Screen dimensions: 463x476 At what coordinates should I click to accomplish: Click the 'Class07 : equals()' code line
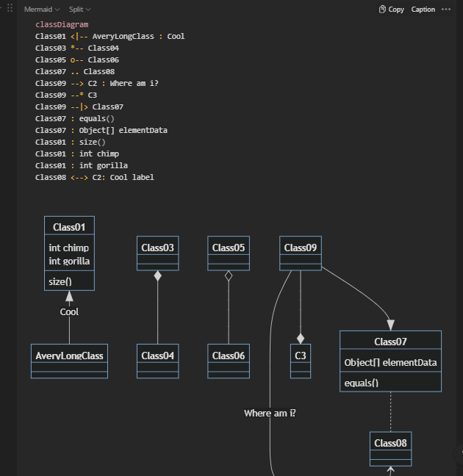[75, 119]
